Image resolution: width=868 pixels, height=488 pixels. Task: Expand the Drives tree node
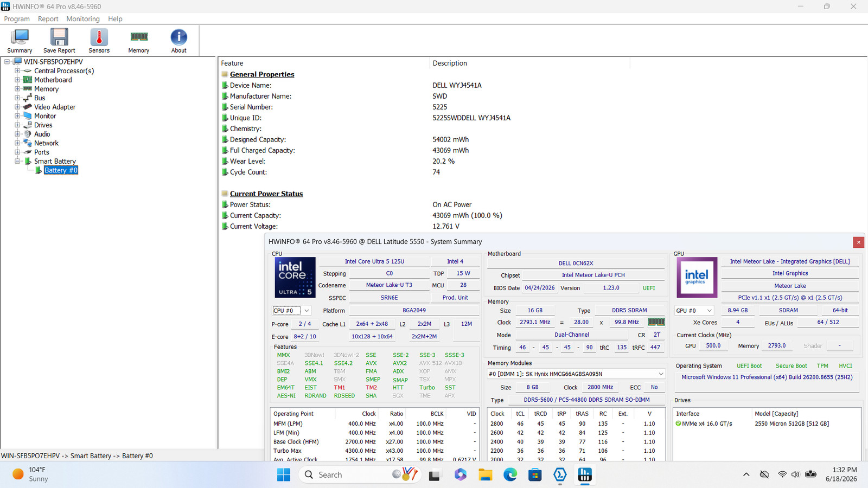[17, 125]
